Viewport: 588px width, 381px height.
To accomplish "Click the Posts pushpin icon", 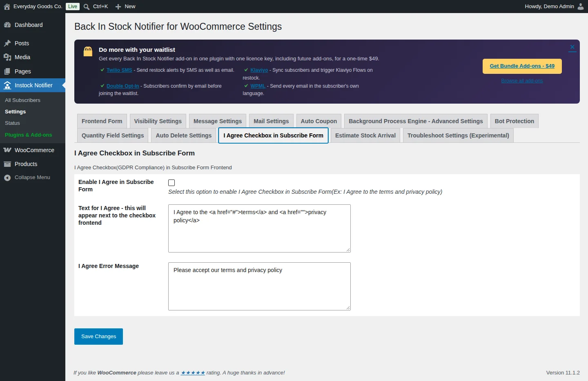I will click(7, 43).
